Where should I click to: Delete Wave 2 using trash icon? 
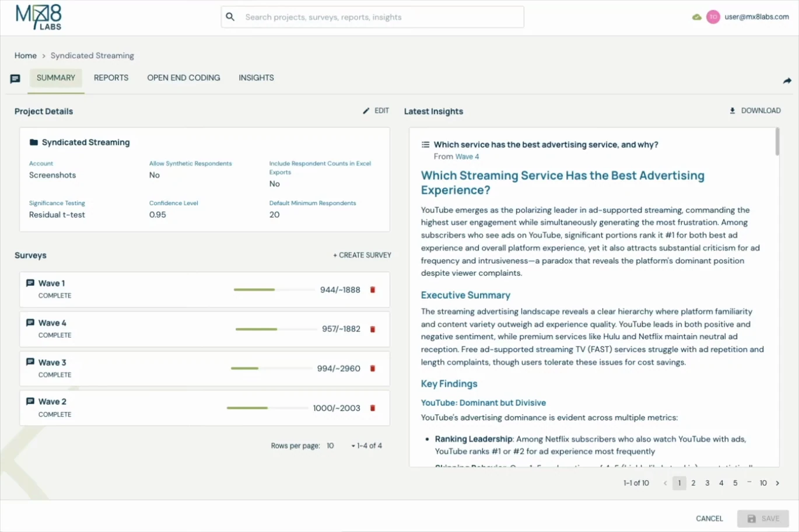(373, 408)
